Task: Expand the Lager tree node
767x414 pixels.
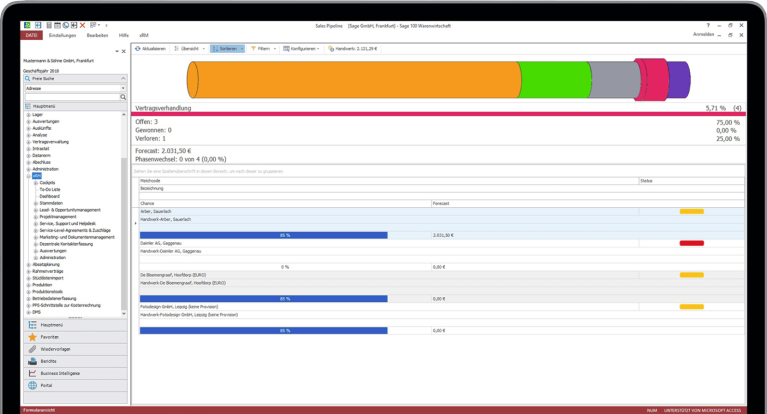Action: pyautogui.click(x=28, y=114)
